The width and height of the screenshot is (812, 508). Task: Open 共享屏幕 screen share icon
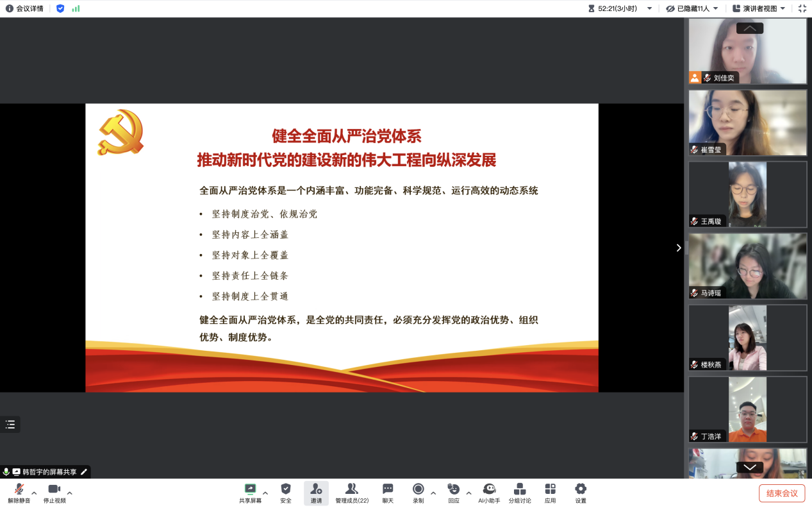250,493
